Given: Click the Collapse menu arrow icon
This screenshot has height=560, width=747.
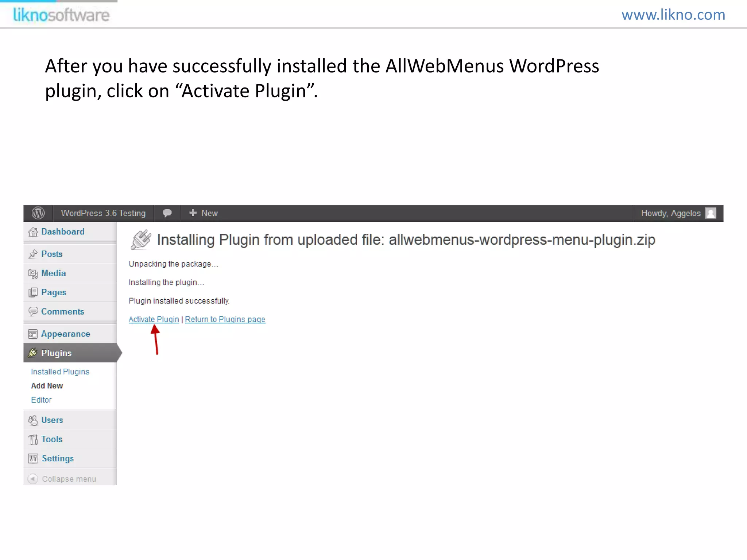Looking at the screenshot, I should click(x=33, y=479).
